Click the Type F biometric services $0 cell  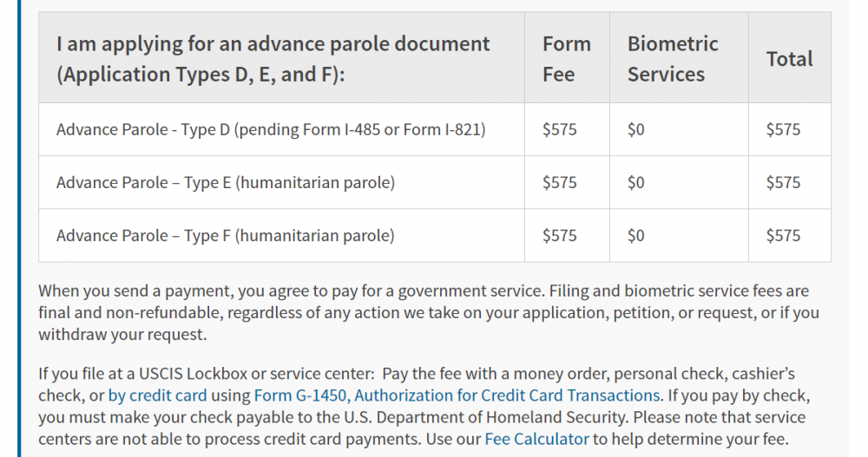tap(636, 236)
